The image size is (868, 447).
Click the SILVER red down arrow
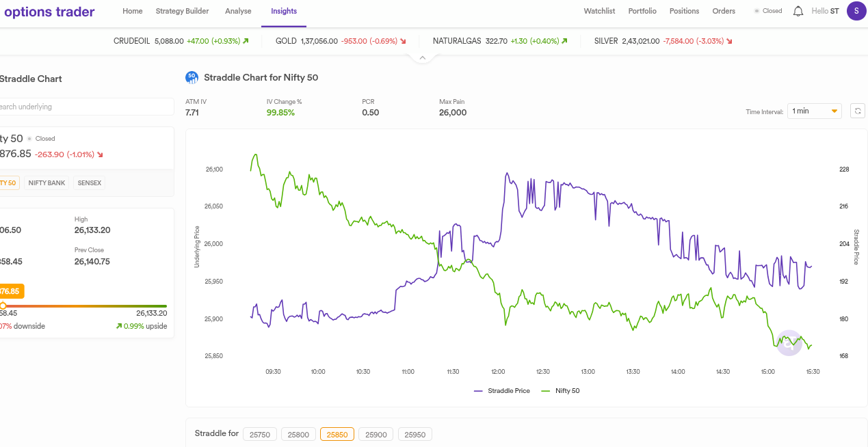[729, 41]
